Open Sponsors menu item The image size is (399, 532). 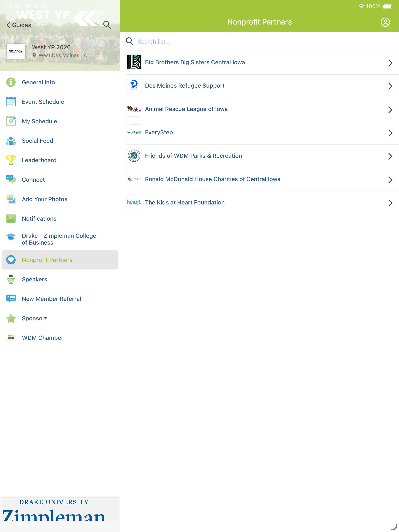tap(60, 318)
